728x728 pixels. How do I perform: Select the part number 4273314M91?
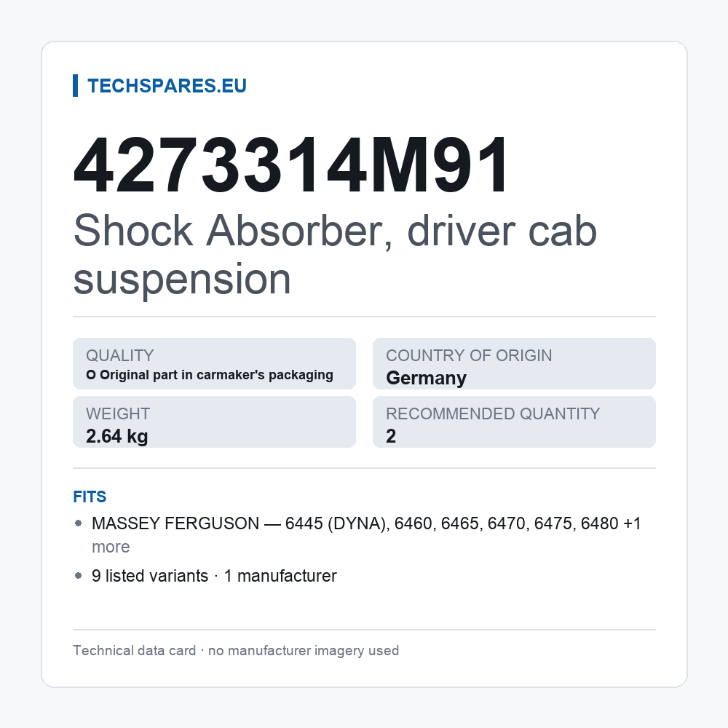292,165
